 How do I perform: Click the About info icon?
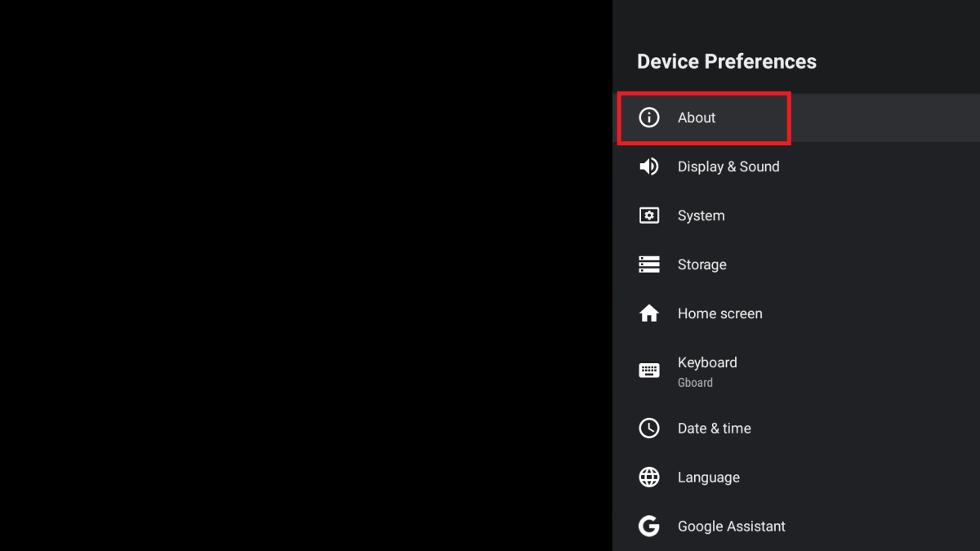(x=648, y=118)
